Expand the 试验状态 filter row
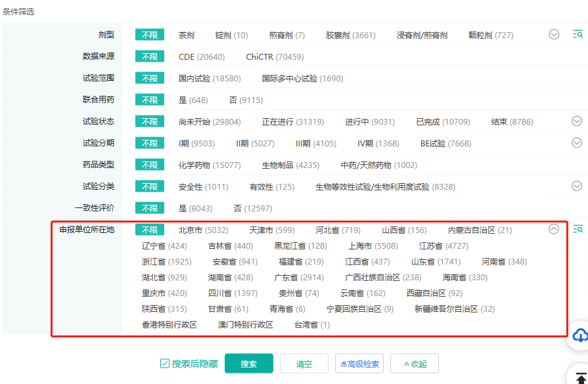588x384 pixels. click(x=577, y=121)
